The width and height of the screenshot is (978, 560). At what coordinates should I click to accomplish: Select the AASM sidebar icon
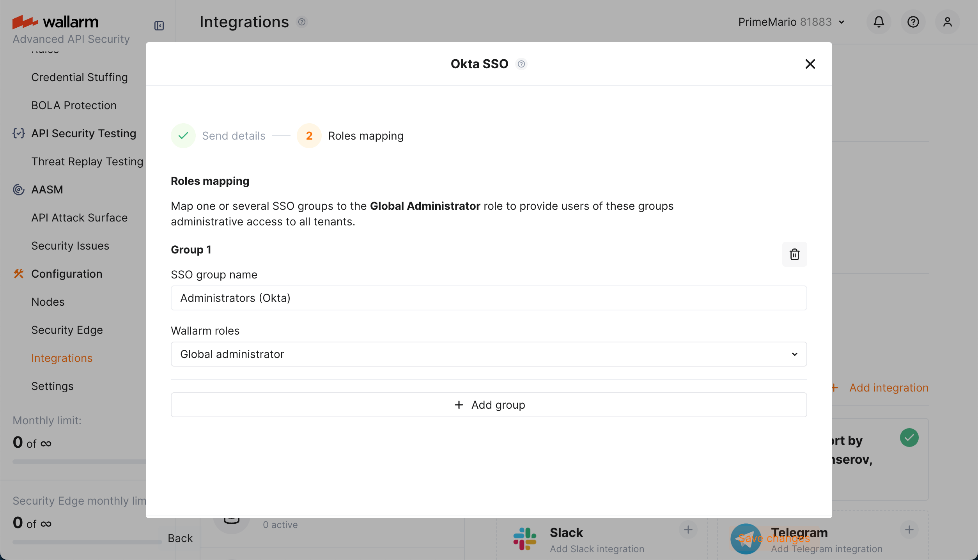pos(18,190)
